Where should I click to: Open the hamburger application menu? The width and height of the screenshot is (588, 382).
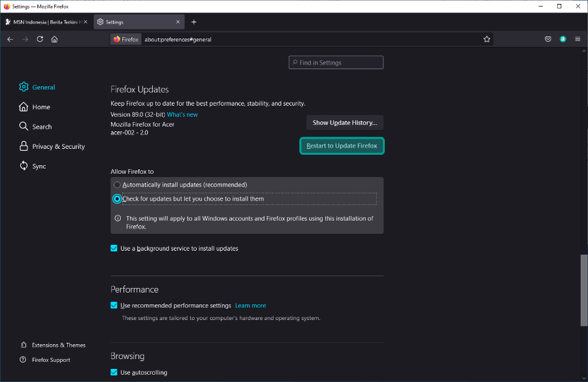click(x=578, y=39)
